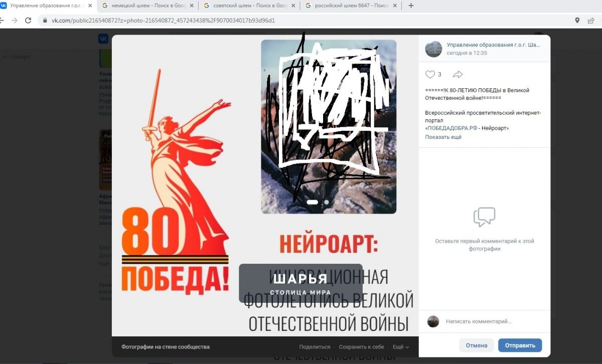Follow the ПОБЕДАДОБРА.РФ link

(x=452, y=128)
